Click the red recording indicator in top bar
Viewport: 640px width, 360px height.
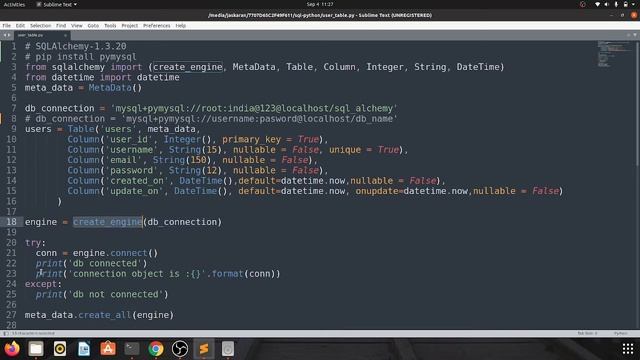583,4
